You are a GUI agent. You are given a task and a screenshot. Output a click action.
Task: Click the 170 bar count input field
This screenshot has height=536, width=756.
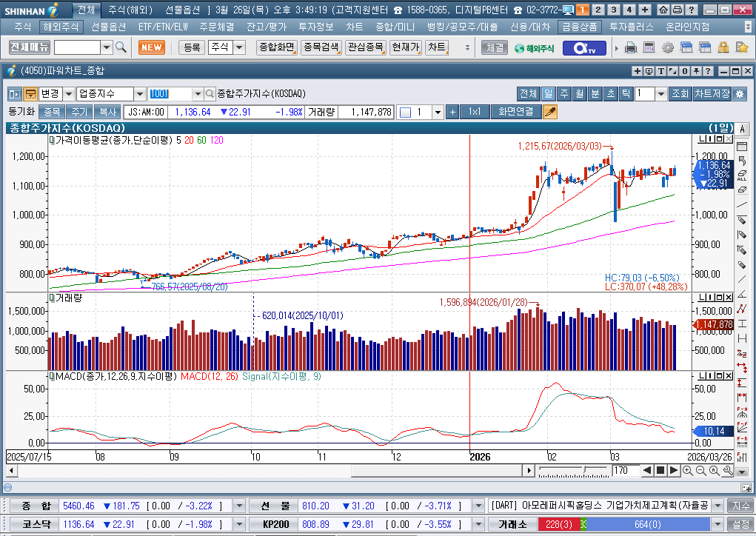tap(626, 470)
